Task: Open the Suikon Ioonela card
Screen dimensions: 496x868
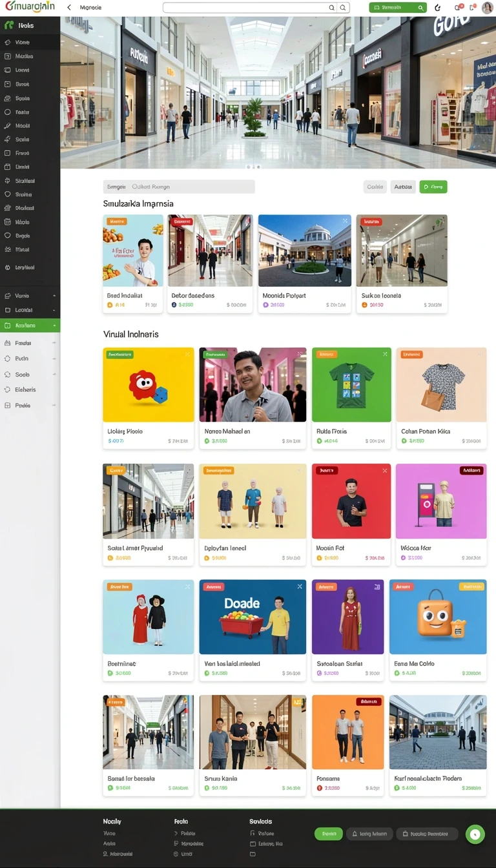Action: (402, 263)
